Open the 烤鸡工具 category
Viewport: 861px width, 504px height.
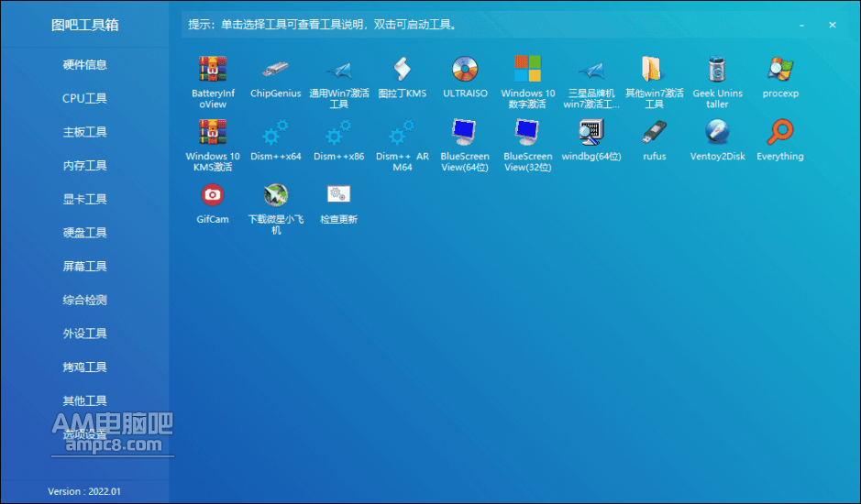(x=84, y=367)
